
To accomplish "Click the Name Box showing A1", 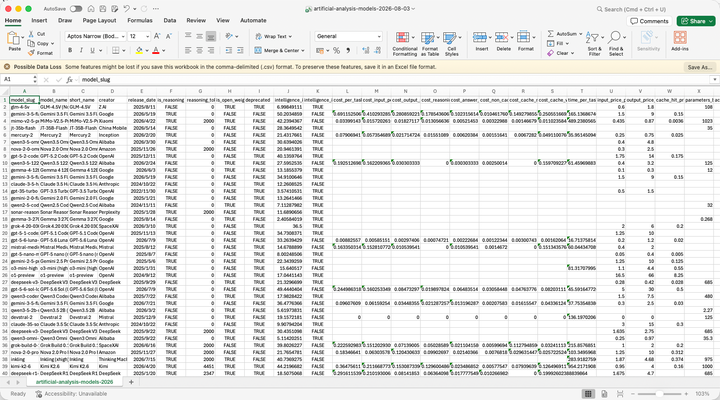I will 17,79.
